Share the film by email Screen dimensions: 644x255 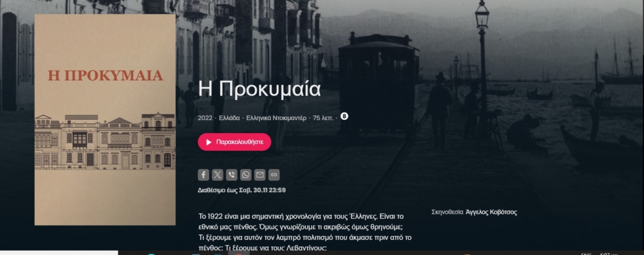[x=260, y=175]
